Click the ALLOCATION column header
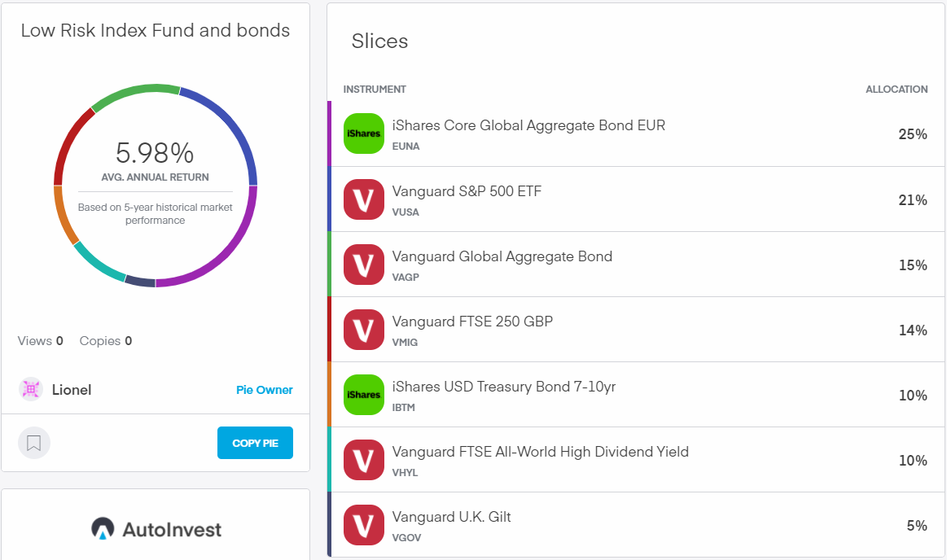Image resolution: width=947 pixels, height=560 pixels. click(896, 90)
